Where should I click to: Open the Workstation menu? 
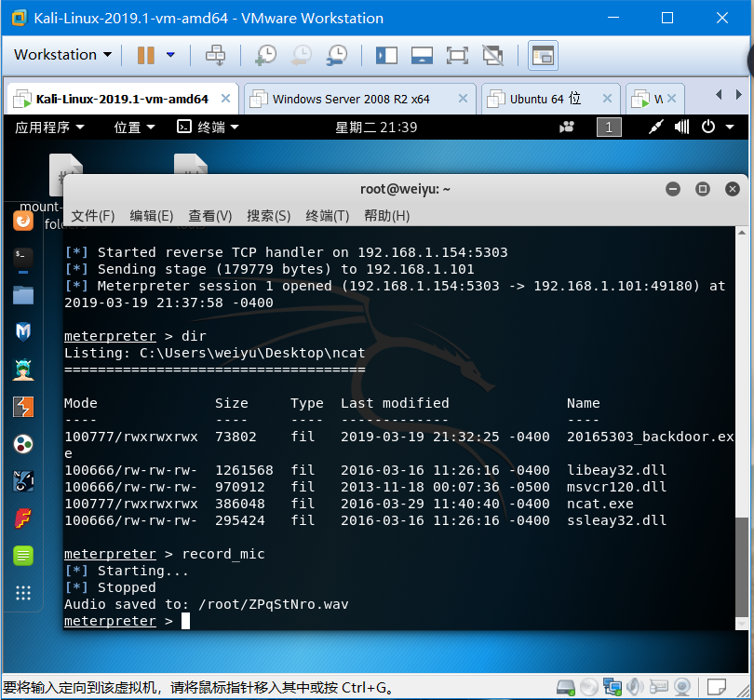coord(62,55)
